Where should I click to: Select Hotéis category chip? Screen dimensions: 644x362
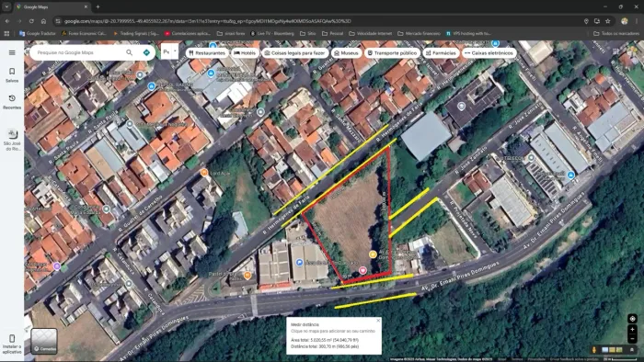pyautogui.click(x=245, y=53)
